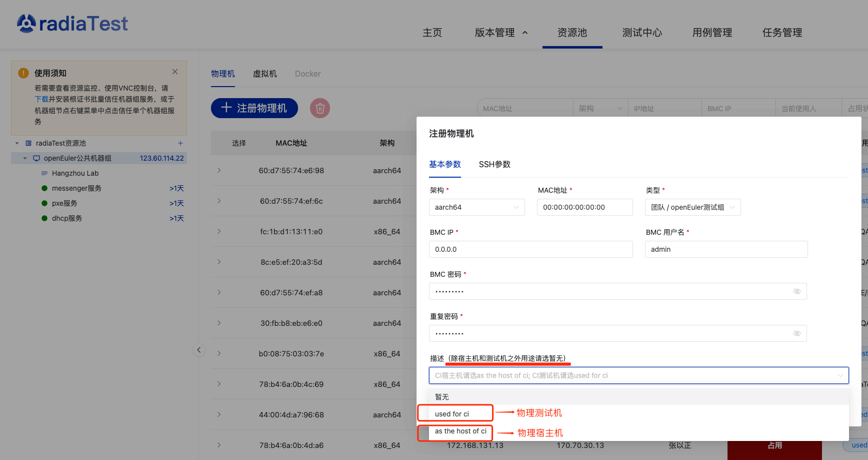Click the openEuler公共机器组 monitor icon
The width and height of the screenshot is (868, 460).
pyautogui.click(x=36, y=158)
